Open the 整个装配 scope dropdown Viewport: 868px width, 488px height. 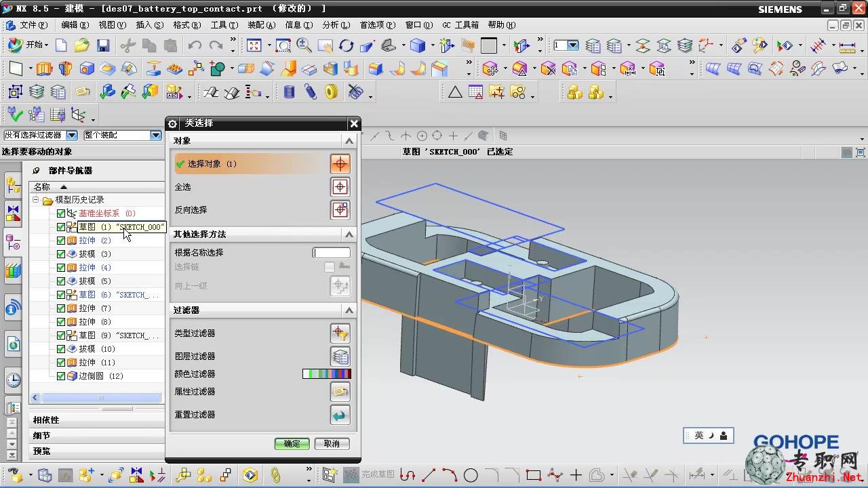[156, 136]
